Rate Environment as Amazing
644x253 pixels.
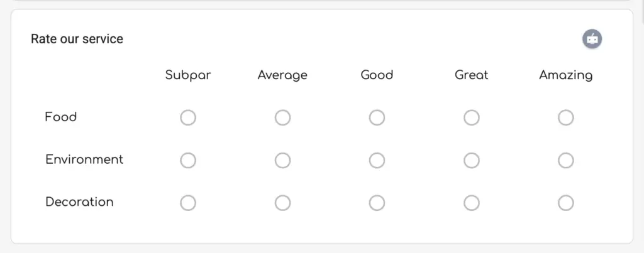coord(565,160)
